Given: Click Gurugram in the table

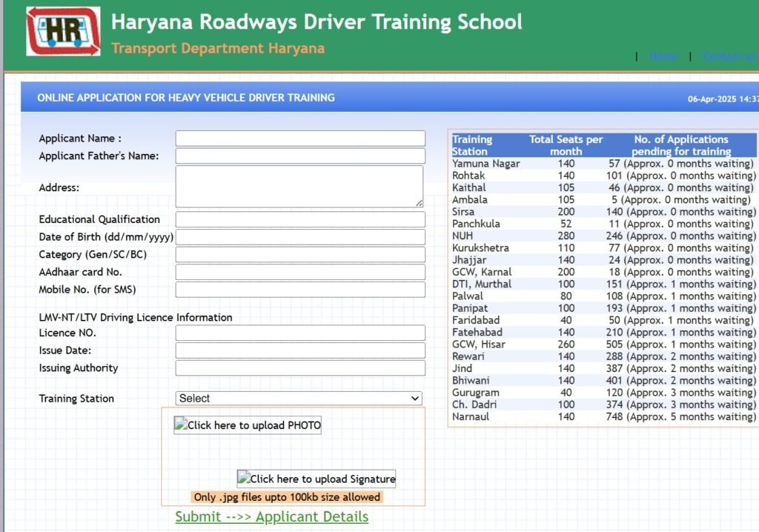Looking at the screenshot, I should pos(475,393).
